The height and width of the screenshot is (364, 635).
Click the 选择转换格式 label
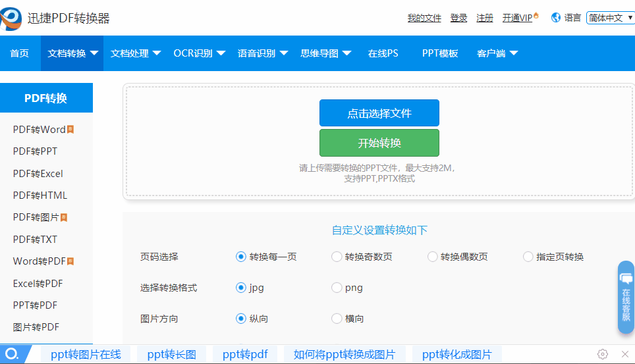point(169,288)
